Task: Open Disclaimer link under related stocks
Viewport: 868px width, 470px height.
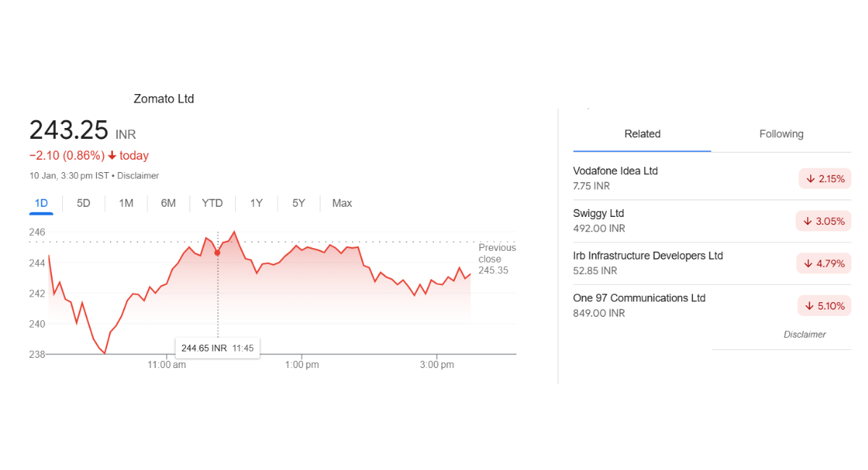Action: coord(804,334)
